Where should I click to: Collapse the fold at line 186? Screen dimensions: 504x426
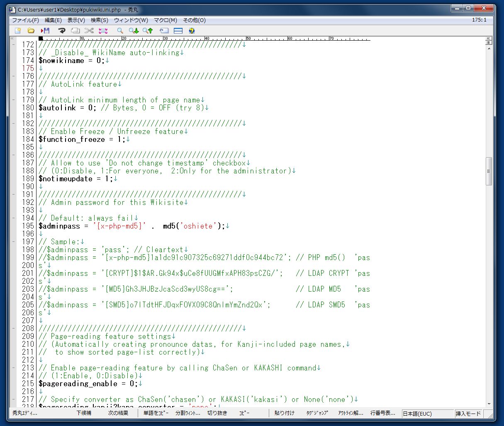pos(13,155)
